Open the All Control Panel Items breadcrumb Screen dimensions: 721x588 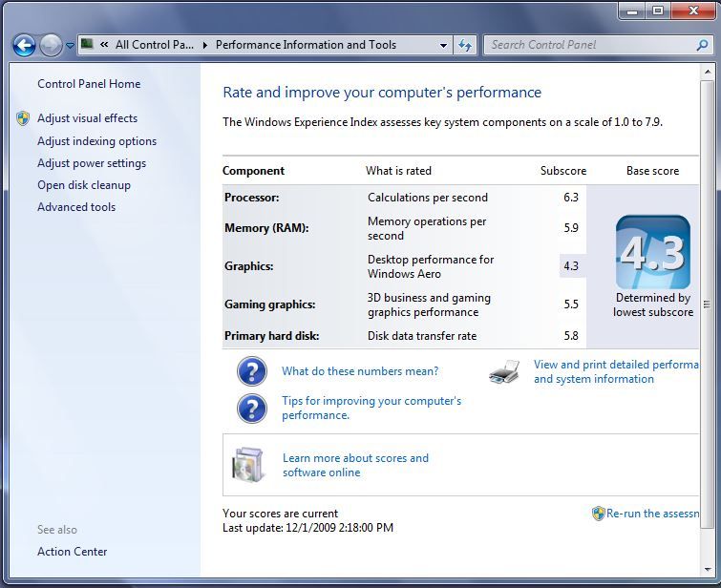[155, 45]
